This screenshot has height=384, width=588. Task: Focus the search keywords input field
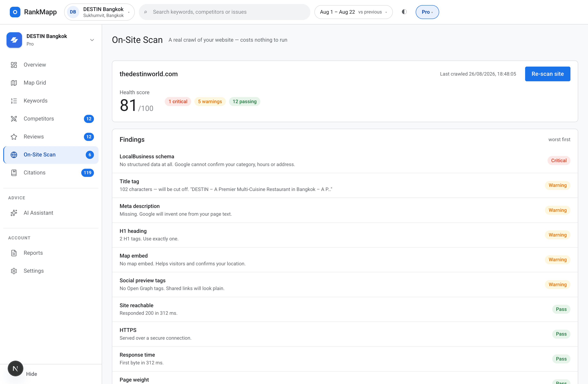click(x=224, y=12)
